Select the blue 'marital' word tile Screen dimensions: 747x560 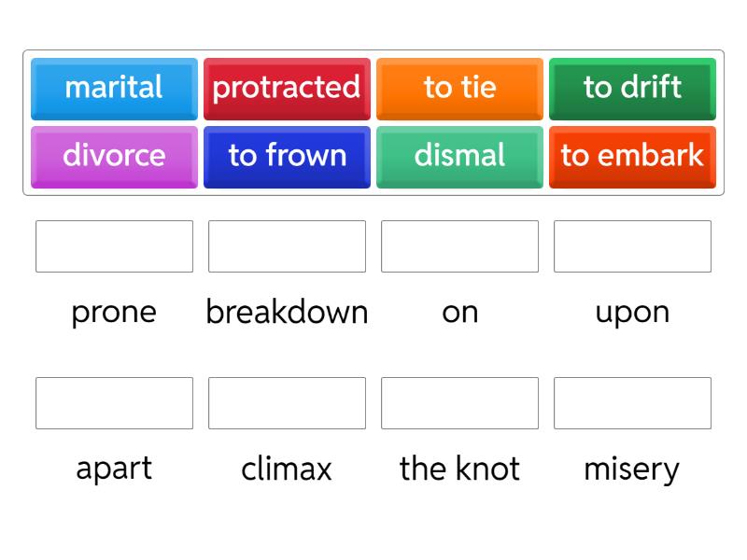pyautogui.click(x=114, y=88)
